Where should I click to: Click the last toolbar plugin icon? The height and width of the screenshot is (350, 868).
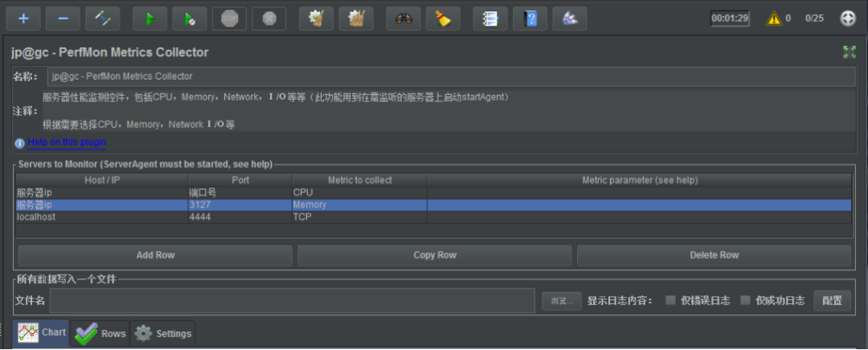(570, 19)
